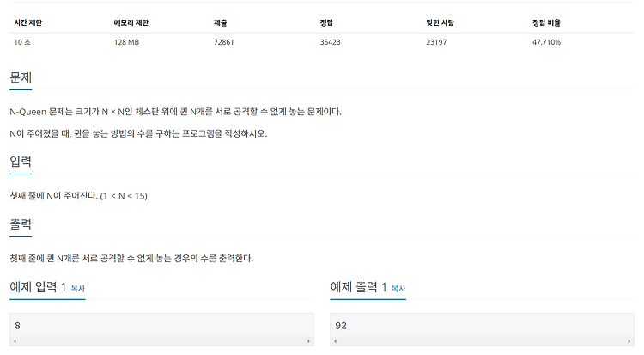Click the 47.710% correct ratio value
644x355 pixels.
pyautogui.click(x=547, y=42)
